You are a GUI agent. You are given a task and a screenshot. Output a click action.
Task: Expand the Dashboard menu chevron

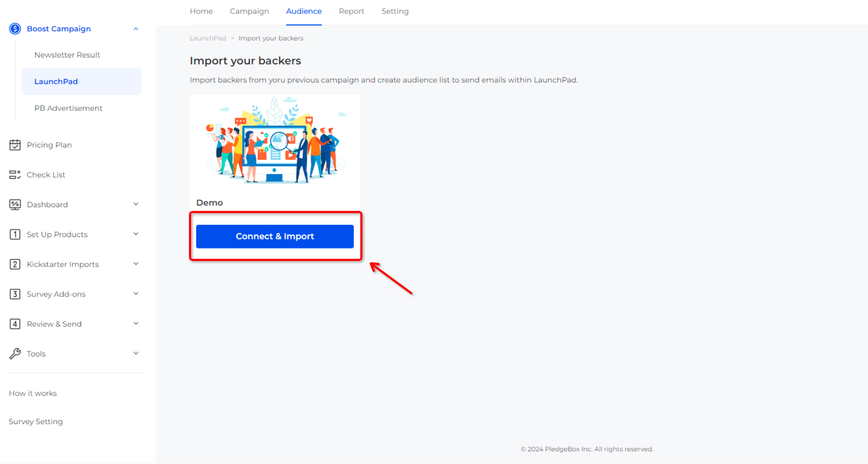(x=136, y=204)
